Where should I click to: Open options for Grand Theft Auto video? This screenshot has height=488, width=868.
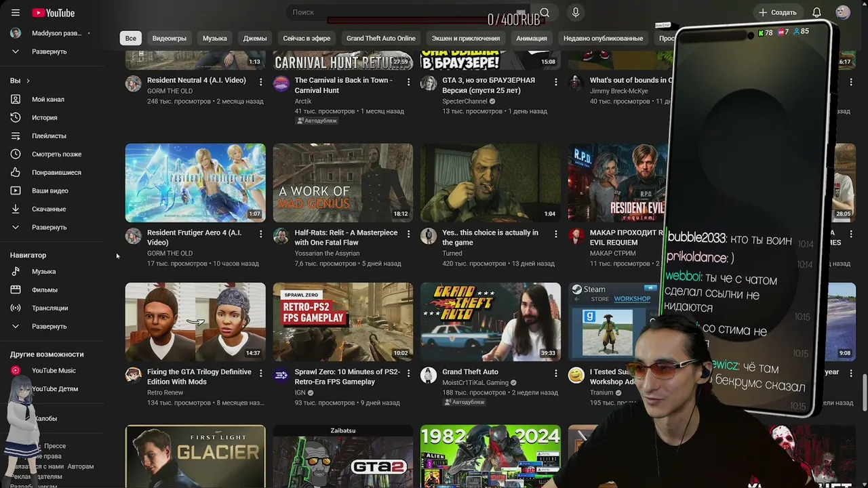556,373
